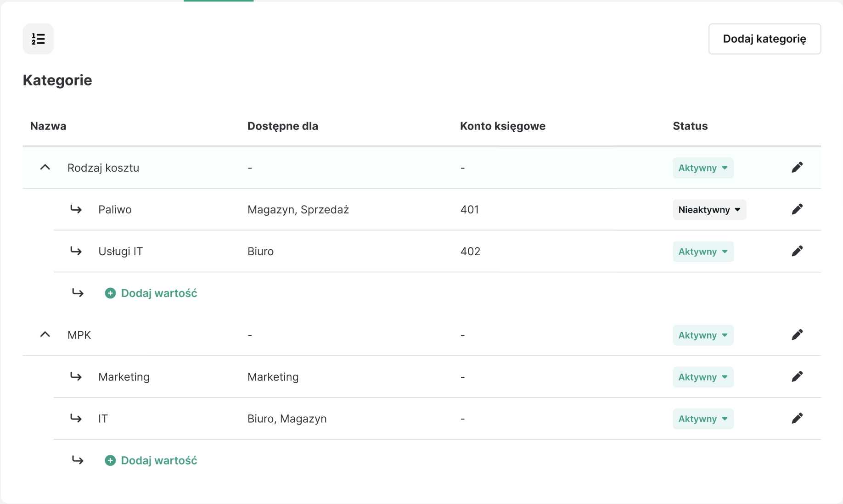Screen dimensions: 843x504
Task: Click the edit pencil for MPK
Action: [797, 335]
